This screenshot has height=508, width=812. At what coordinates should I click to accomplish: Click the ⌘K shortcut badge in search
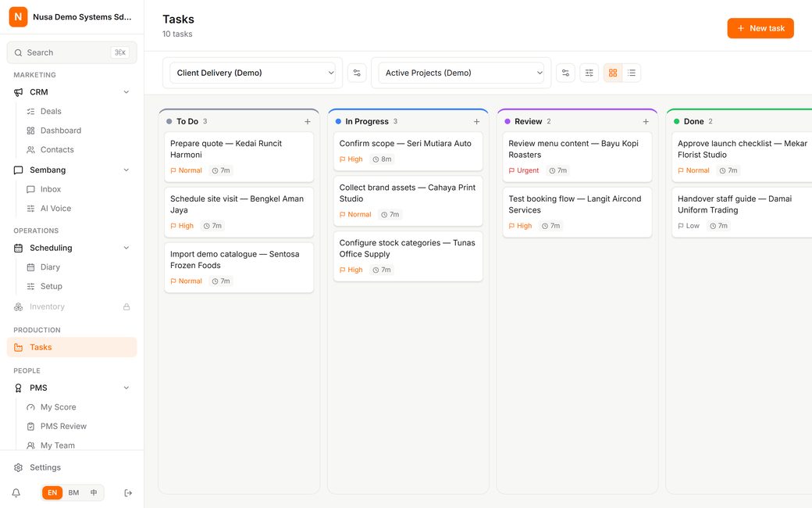pyautogui.click(x=120, y=52)
